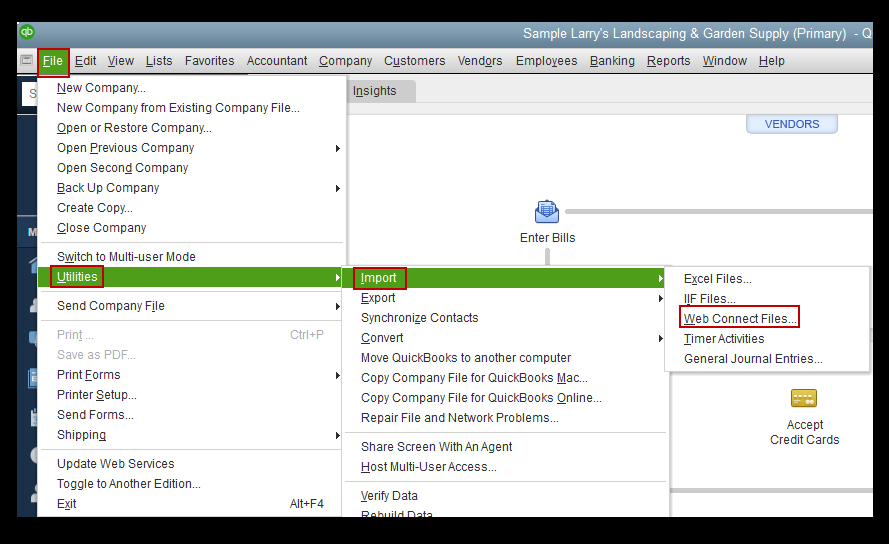Choose Switch to Multi-user Mode
Screen dimensions: 889x544
coord(192,257)
